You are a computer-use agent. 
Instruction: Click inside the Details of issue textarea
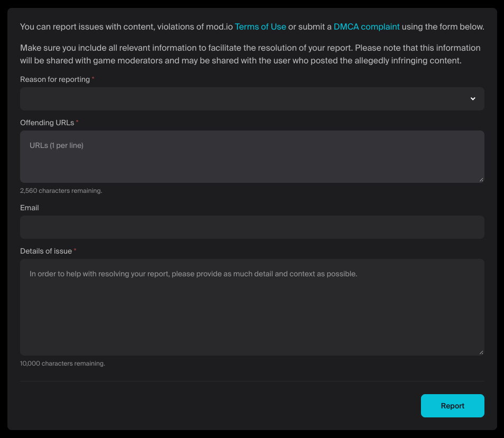[x=252, y=306]
